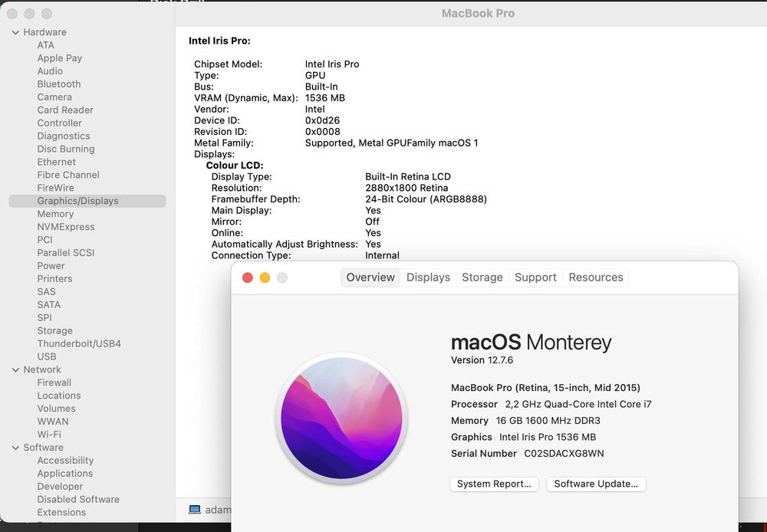The height and width of the screenshot is (532, 767).
Task: Open the Support tab
Action: [535, 277]
